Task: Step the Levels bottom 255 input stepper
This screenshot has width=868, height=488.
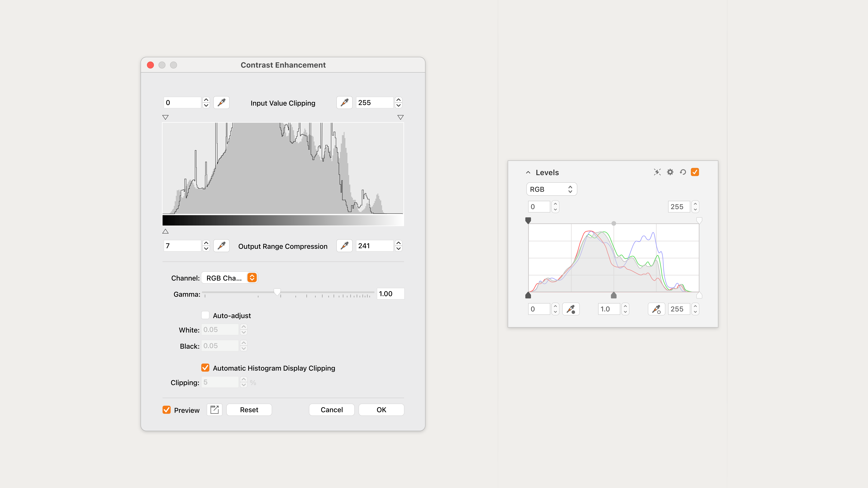Action: 695,309
